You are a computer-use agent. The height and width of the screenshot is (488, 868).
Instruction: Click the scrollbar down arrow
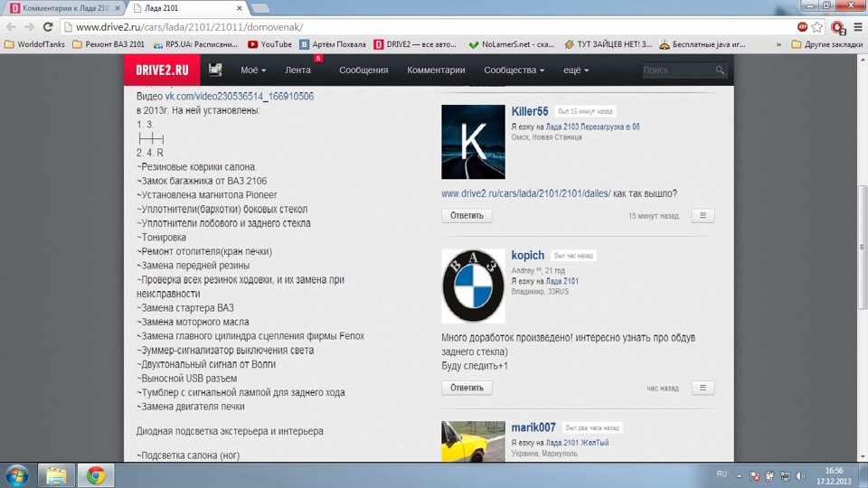coord(863,456)
